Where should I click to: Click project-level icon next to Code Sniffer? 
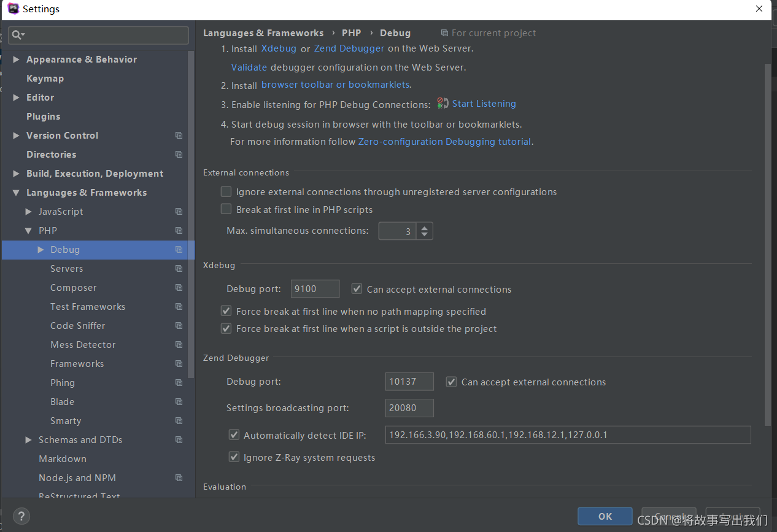tap(179, 326)
